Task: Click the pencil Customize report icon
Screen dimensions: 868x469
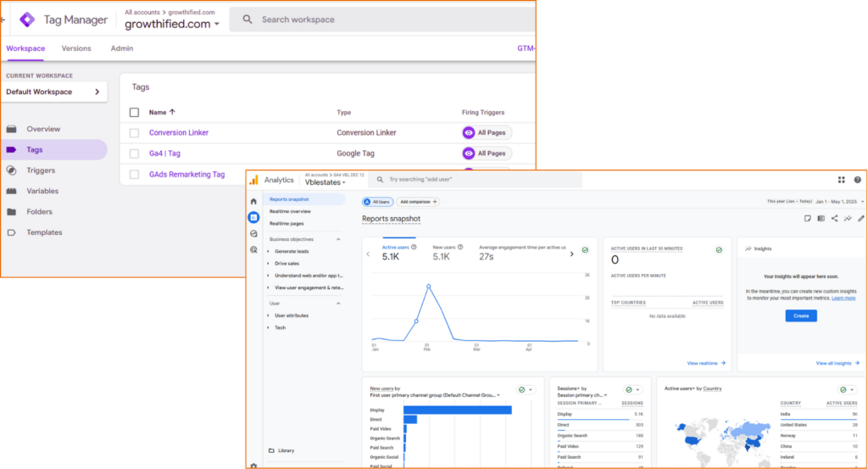Action: coord(860,218)
